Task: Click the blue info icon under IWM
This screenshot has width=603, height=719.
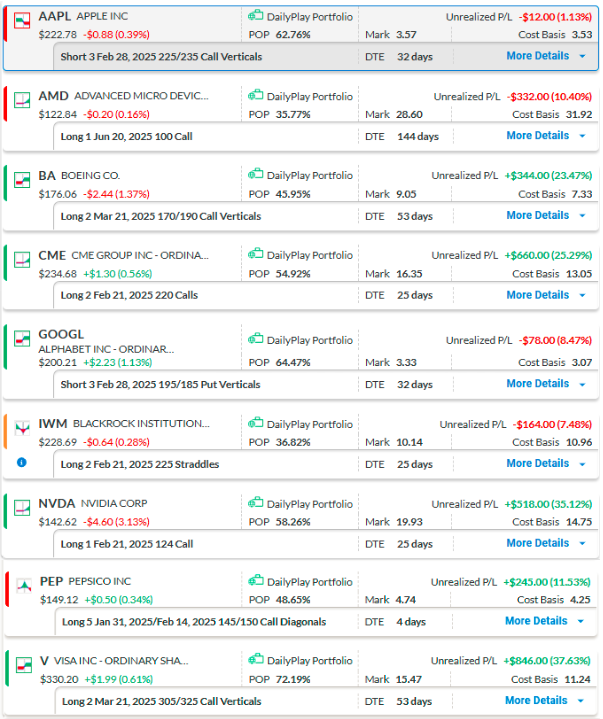Action: [22, 462]
